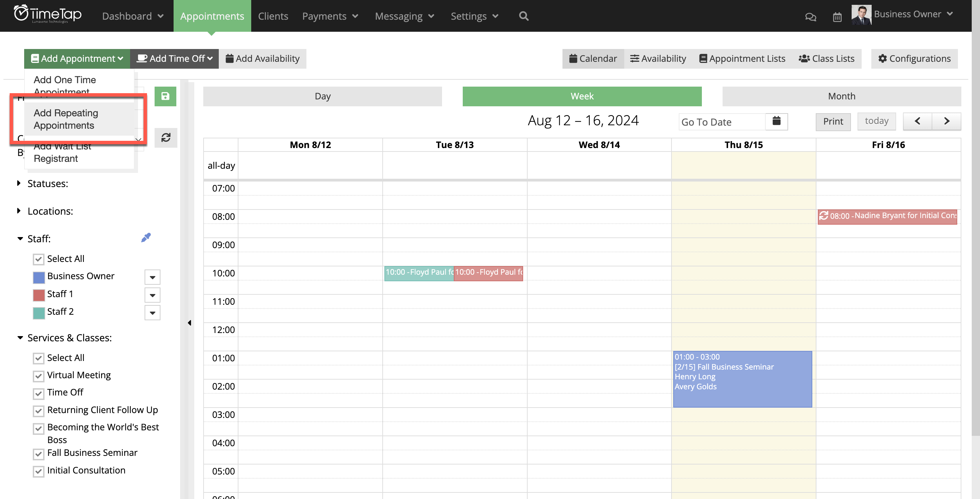980x499 pixels.
Task: Uncheck the Virtual Meeting service
Action: click(x=38, y=376)
